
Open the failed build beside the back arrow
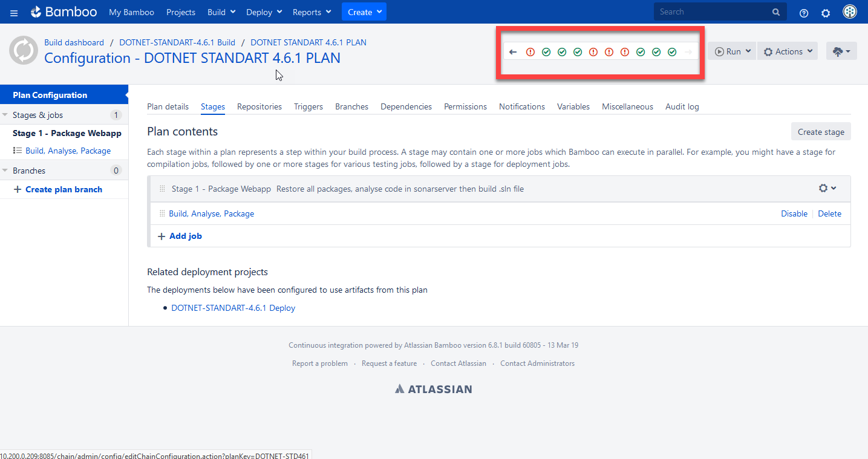point(530,52)
